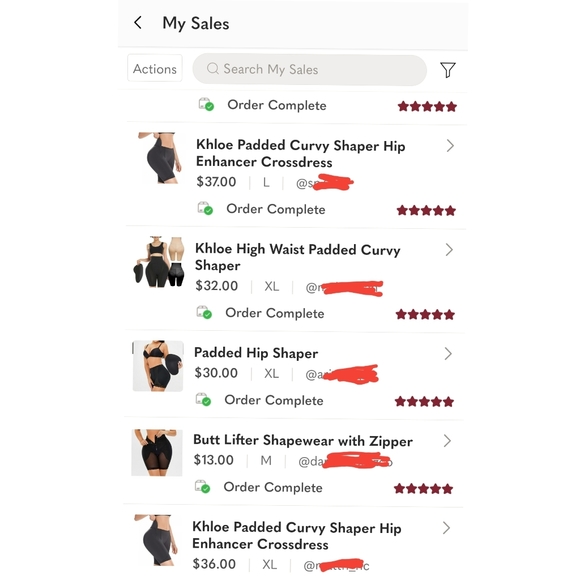Viewport: 580px width, 580px height.
Task: Click the five-star rating on Padded Hip Shaper
Action: click(x=424, y=401)
